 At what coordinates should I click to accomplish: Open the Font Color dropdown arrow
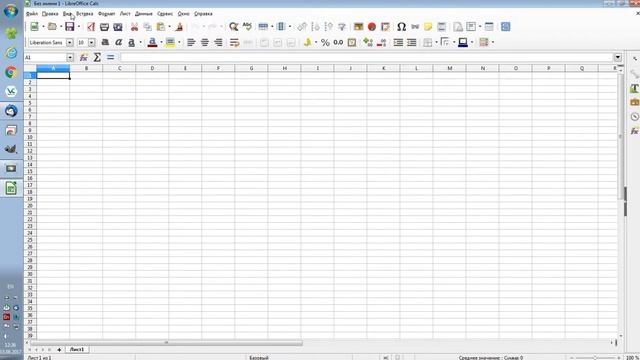tap(161, 42)
